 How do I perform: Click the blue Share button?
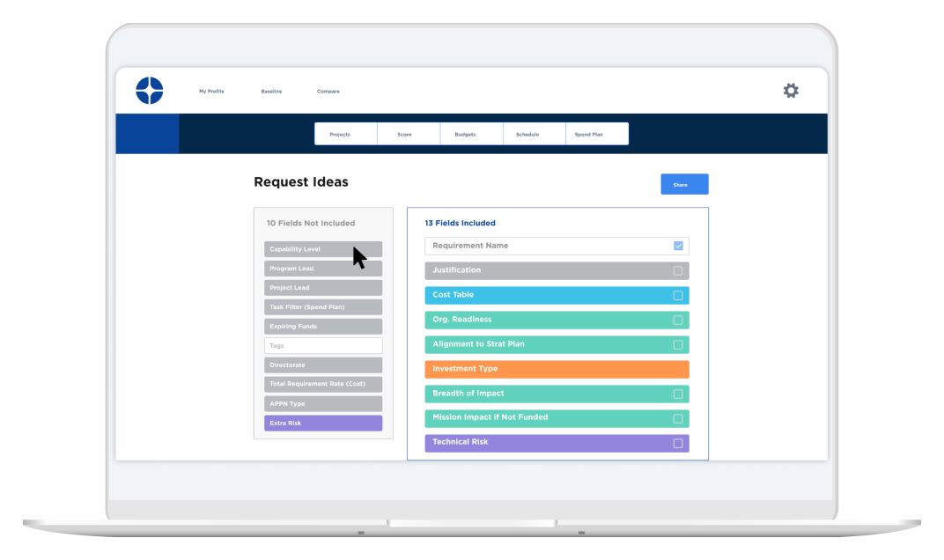[x=684, y=184]
